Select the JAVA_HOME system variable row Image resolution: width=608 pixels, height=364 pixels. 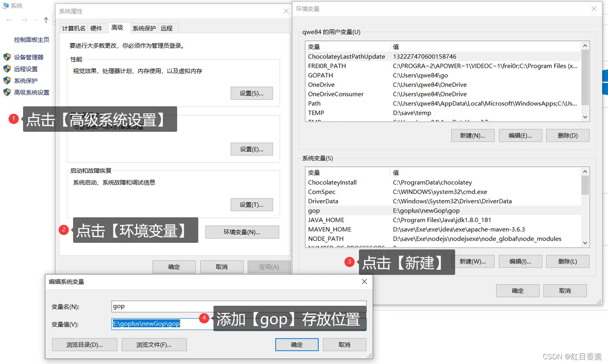pos(443,220)
